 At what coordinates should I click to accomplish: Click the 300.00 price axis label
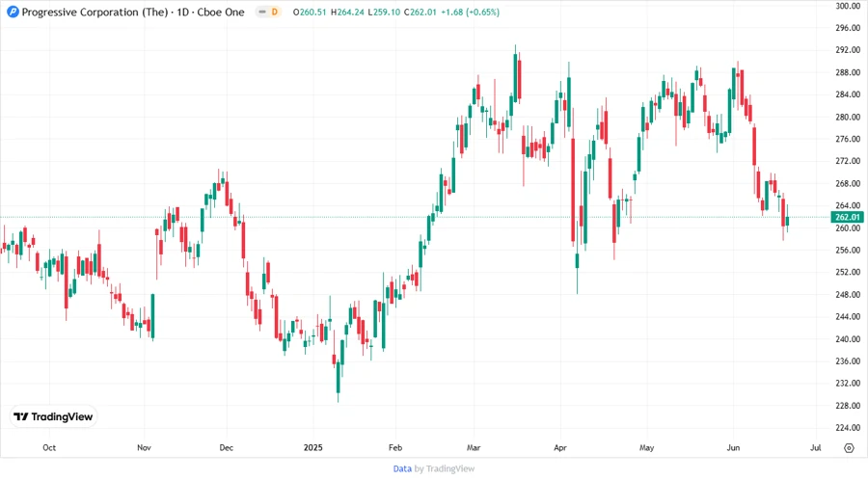click(848, 6)
